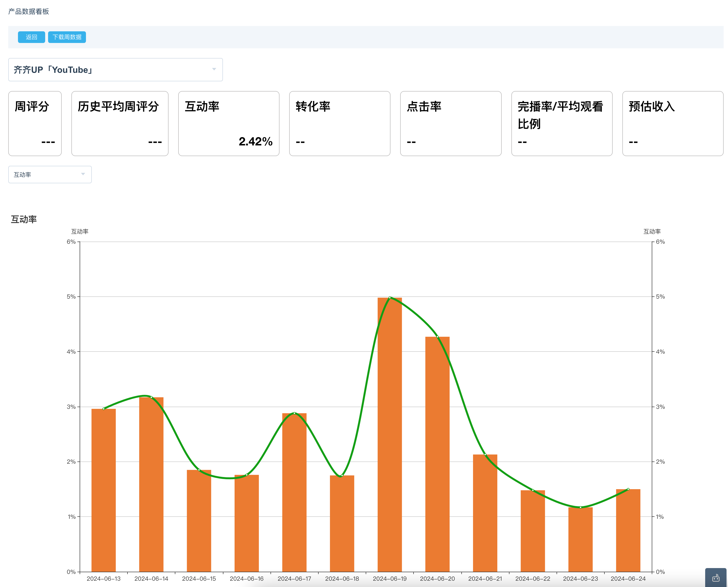Select the 周评分 card
The image size is (728, 587).
[x=35, y=123]
